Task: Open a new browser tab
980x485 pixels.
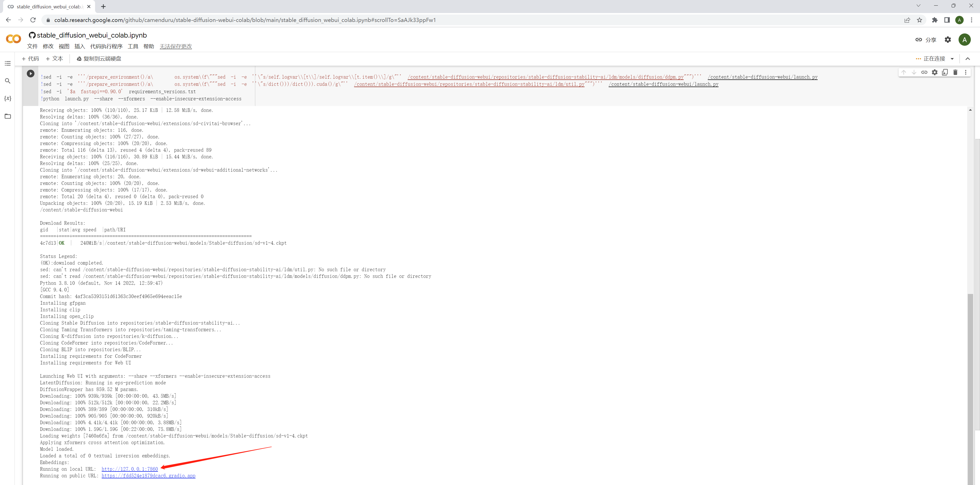Action: coord(103,6)
